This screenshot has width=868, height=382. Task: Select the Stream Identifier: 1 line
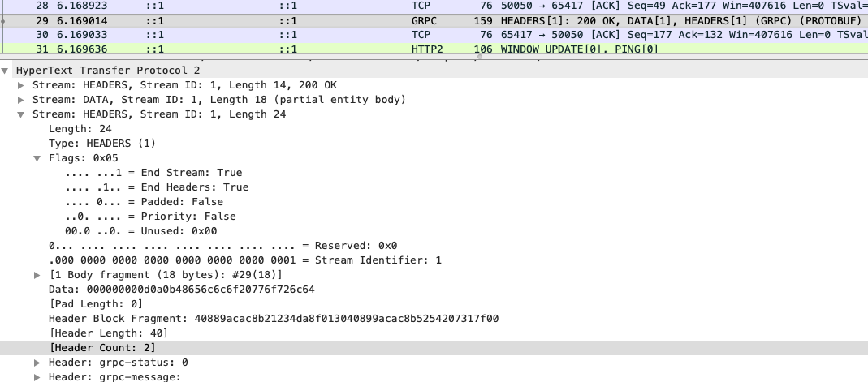click(244, 260)
